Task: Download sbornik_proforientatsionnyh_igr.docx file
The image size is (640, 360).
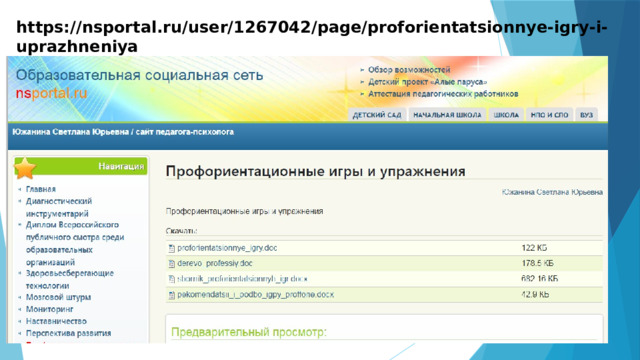Action: click(x=242, y=279)
